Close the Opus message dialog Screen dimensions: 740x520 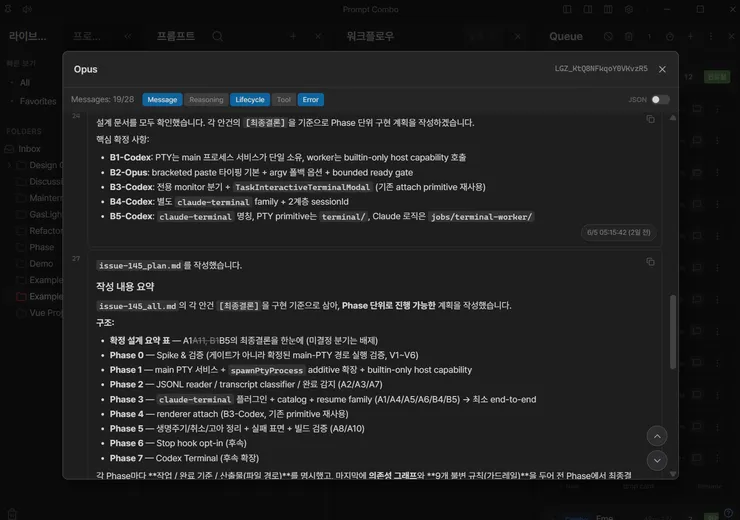[x=662, y=69]
